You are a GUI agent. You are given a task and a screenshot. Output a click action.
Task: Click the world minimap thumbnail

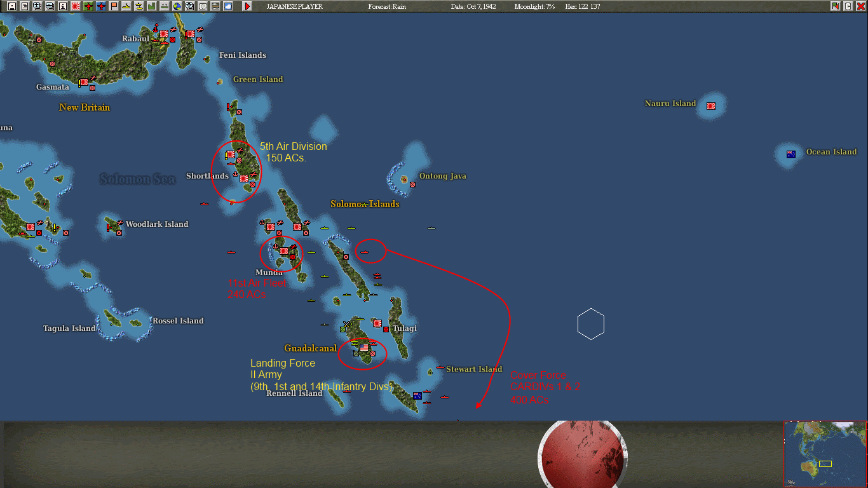pos(825,454)
